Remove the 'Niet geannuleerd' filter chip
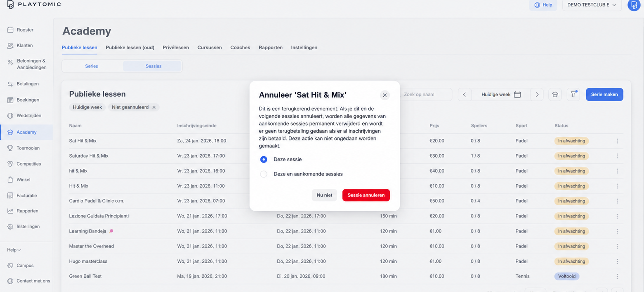This screenshot has width=644, height=292. (x=154, y=107)
